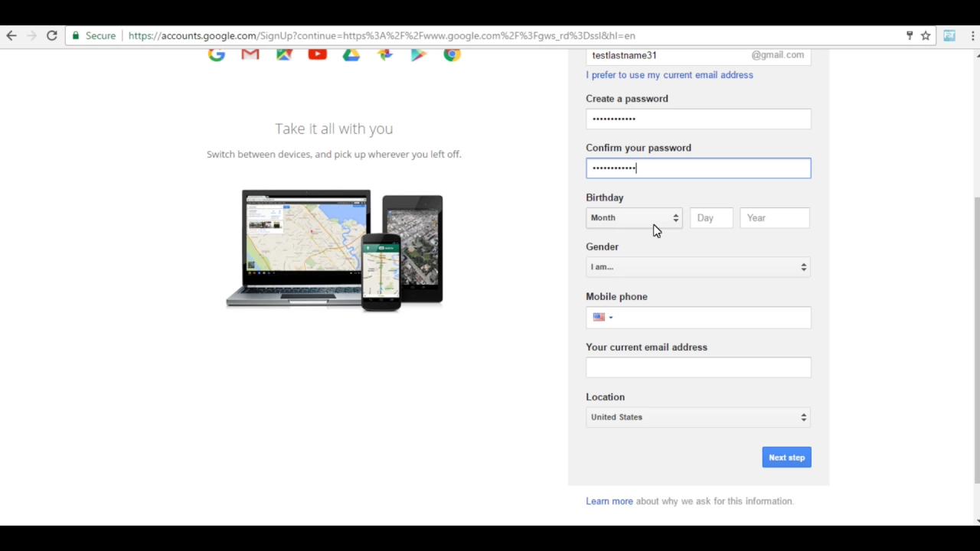Image resolution: width=980 pixels, height=551 pixels.
Task: Reload the page with the refresh icon
Action: [x=52, y=35]
